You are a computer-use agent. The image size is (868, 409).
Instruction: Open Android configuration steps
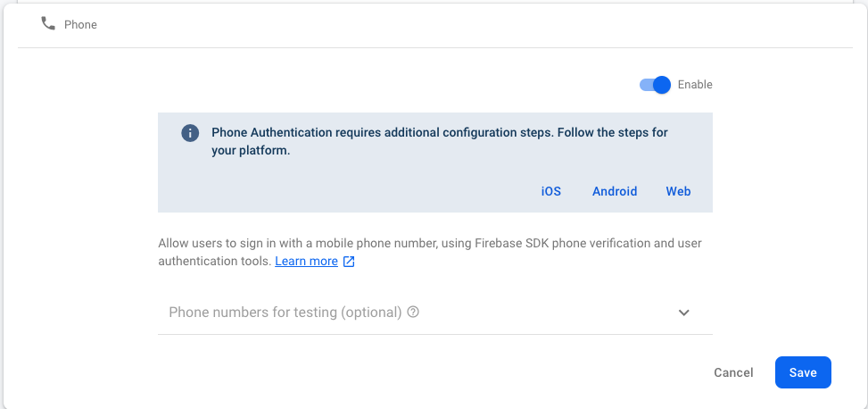point(615,191)
